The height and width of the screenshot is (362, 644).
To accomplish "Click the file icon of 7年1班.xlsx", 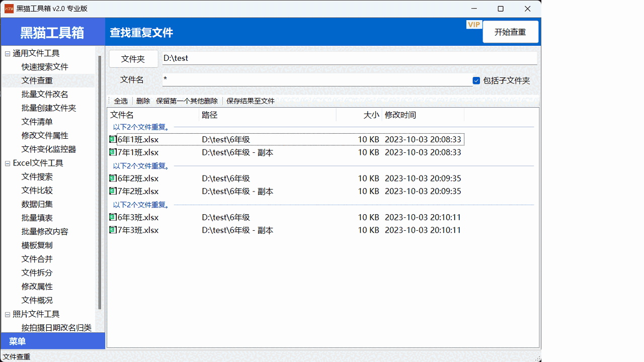I will tap(113, 152).
